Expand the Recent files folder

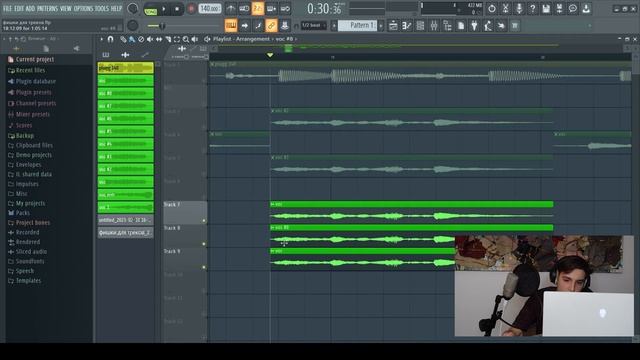[27, 71]
